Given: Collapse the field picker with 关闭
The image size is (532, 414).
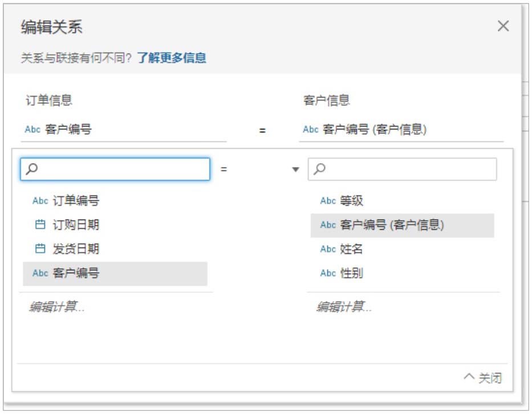Looking at the screenshot, I should tap(483, 378).
